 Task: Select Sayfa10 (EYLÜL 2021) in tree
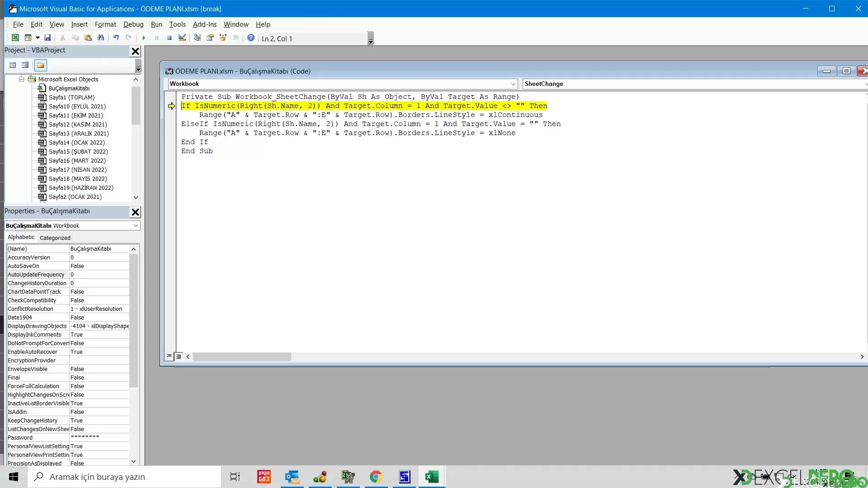pos(77,106)
